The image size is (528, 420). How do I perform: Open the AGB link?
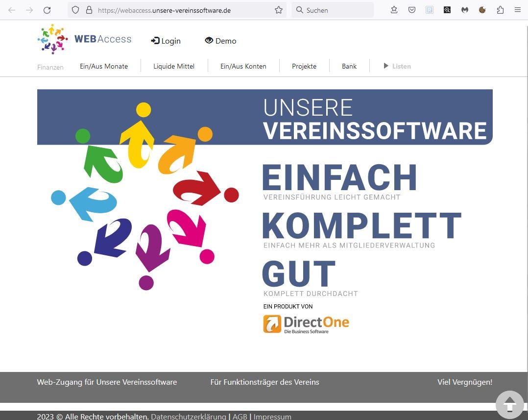point(240,416)
